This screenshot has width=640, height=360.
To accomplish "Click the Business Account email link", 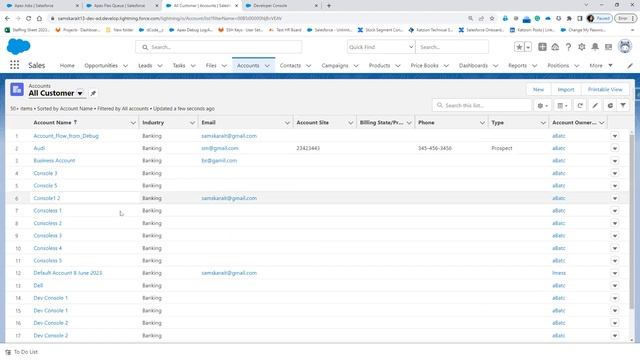I will pyautogui.click(x=219, y=161).
